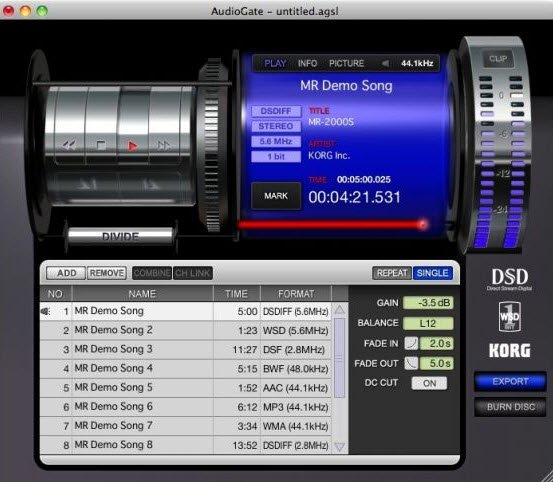Open the PICTURE display tab
The width and height of the screenshot is (553, 482).
[x=346, y=63]
